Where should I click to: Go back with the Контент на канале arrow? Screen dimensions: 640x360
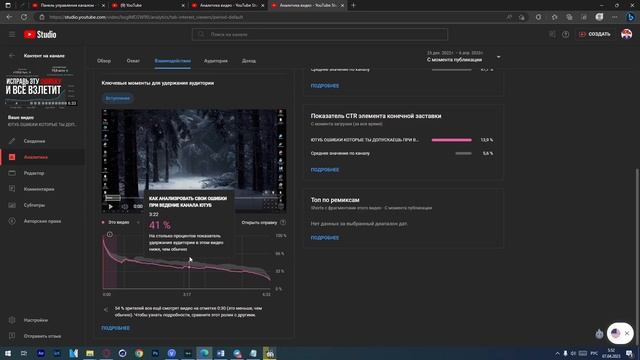point(12,56)
